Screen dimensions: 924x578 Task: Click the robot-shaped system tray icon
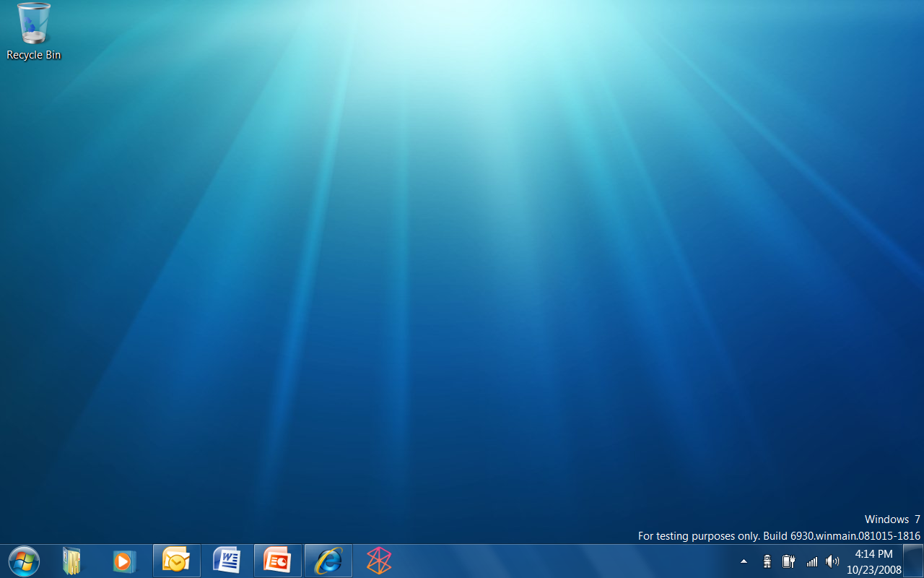pos(767,561)
